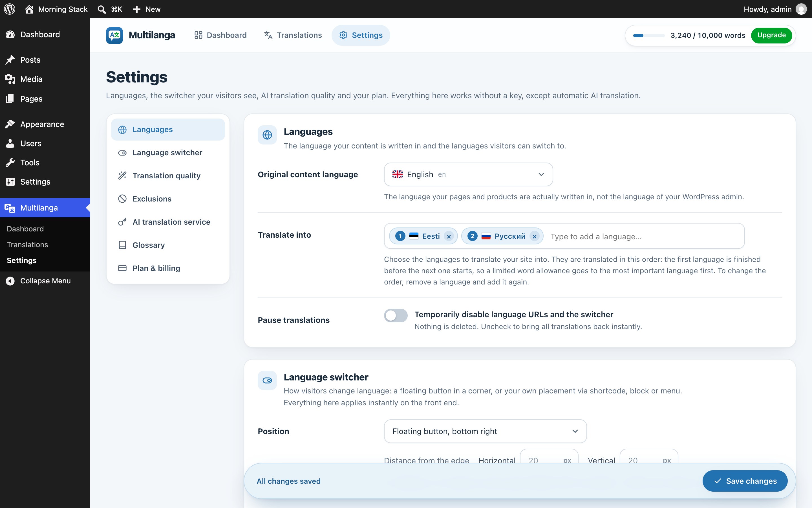The width and height of the screenshot is (812, 508).
Task: Open the Appearance menu in WP sidebar
Action: click(45, 124)
